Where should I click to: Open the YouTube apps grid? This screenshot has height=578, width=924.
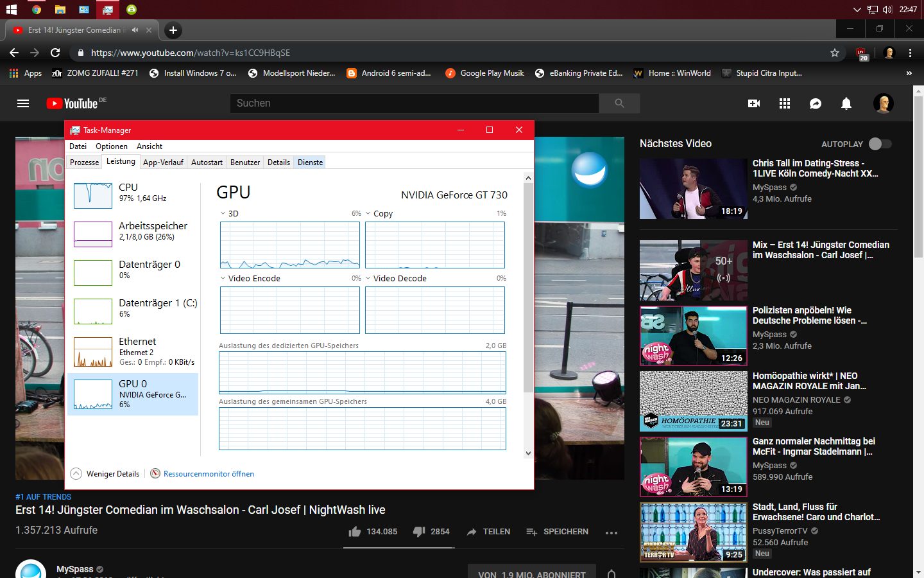[x=785, y=103]
